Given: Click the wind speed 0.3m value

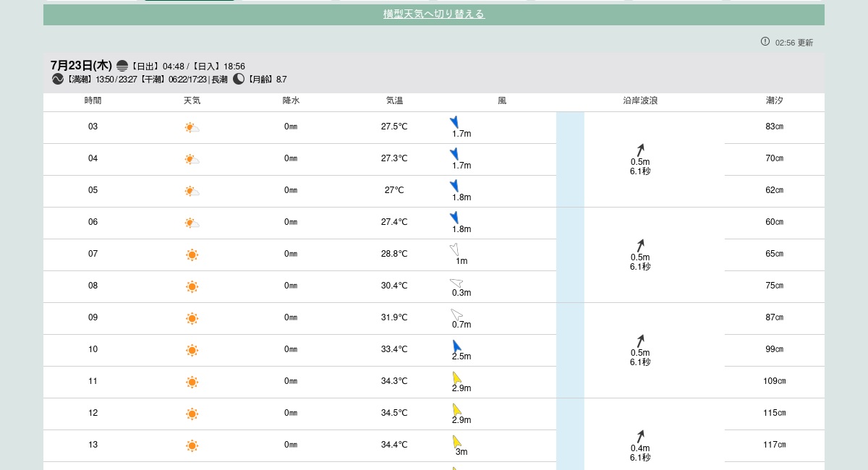Looking at the screenshot, I should 461,293.
